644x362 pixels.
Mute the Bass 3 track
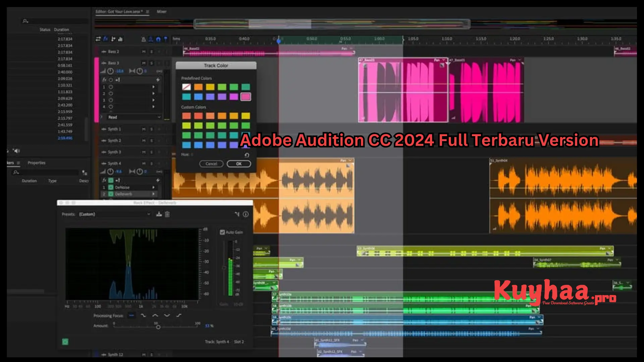click(144, 63)
